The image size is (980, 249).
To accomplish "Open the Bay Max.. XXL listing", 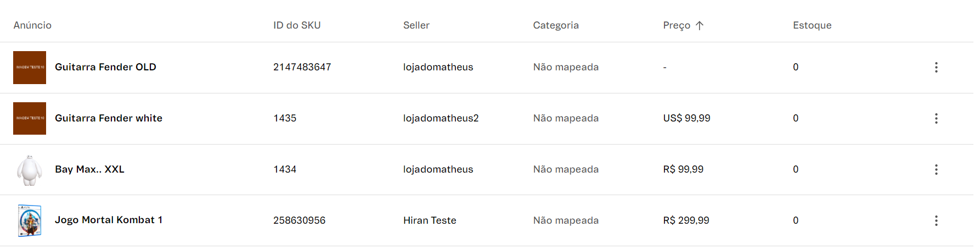I will click(x=89, y=169).
